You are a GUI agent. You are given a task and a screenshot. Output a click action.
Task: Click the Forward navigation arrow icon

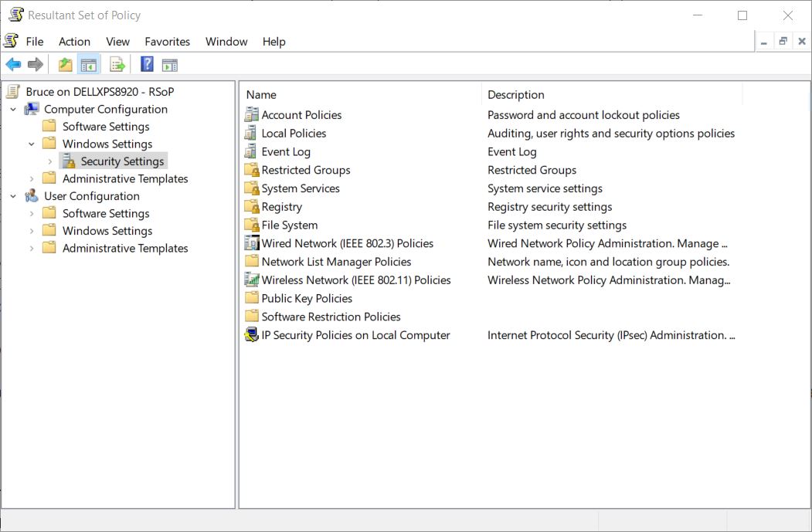(x=35, y=63)
